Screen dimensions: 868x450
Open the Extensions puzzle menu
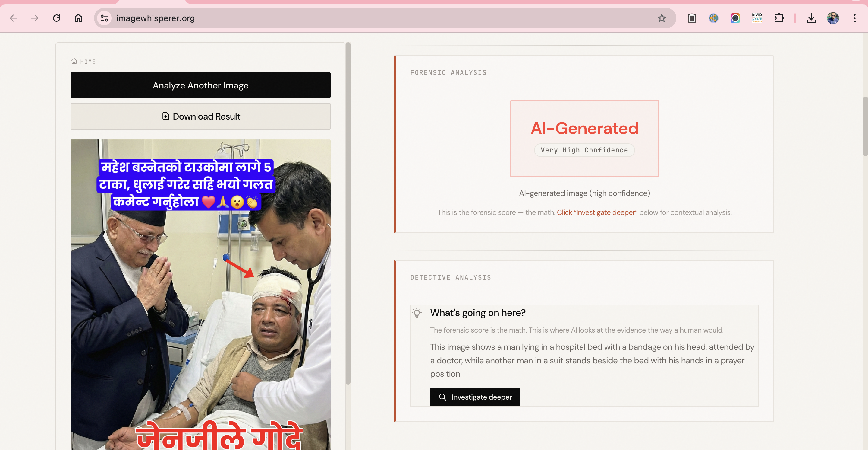[x=779, y=18]
